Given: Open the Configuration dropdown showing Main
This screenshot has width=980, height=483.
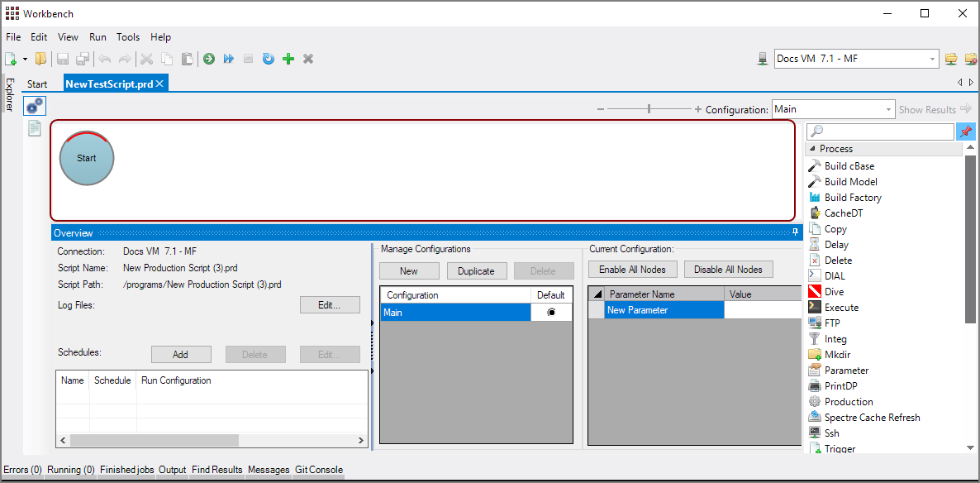Looking at the screenshot, I should click(x=888, y=109).
